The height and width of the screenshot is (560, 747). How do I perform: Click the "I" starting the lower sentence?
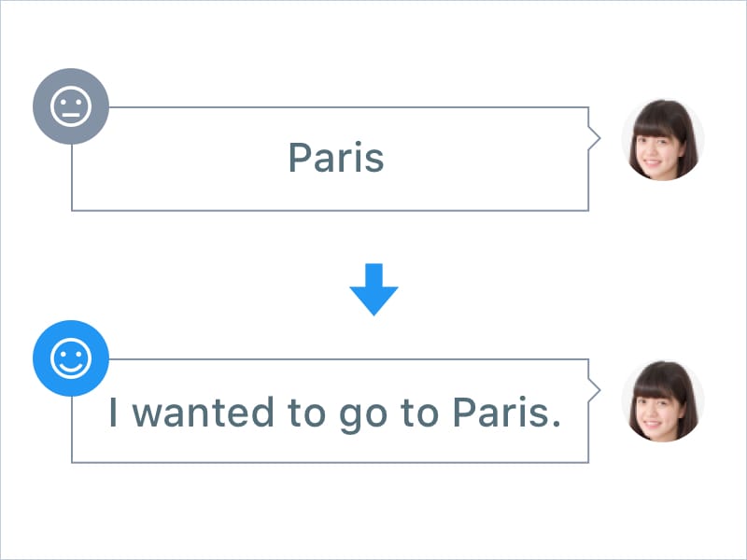click(x=114, y=412)
